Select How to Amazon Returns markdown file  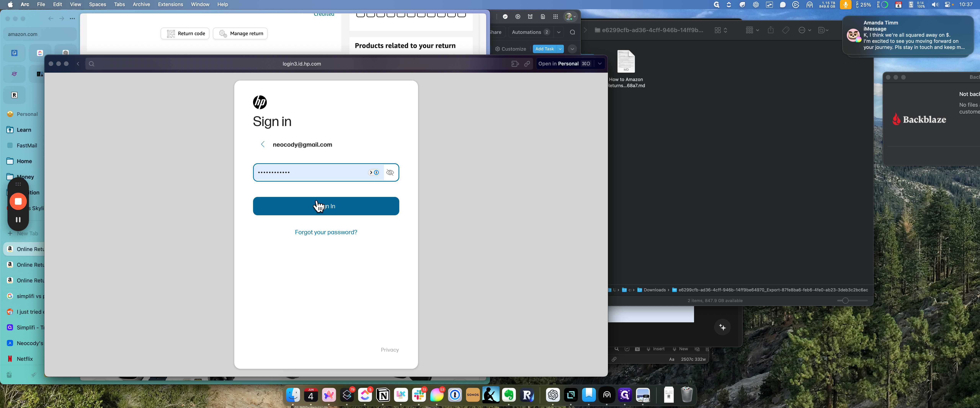[626, 69]
